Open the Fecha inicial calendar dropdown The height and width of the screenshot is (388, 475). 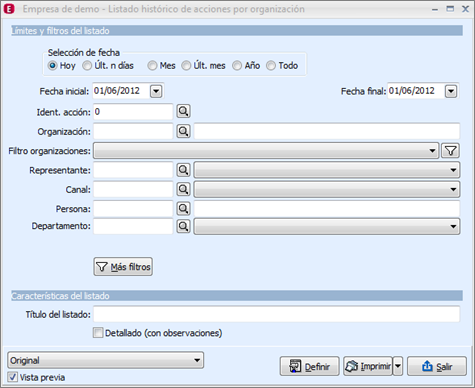[x=156, y=91]
